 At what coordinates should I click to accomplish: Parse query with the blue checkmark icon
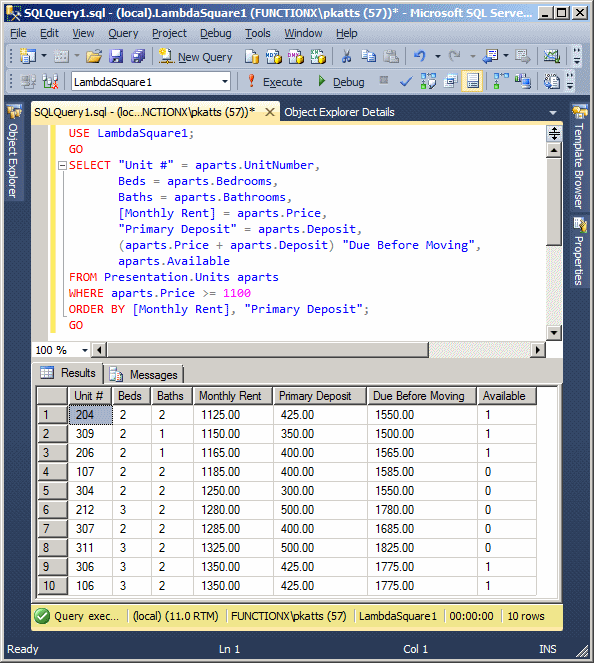pyautogui.click(x=405, y=81)
